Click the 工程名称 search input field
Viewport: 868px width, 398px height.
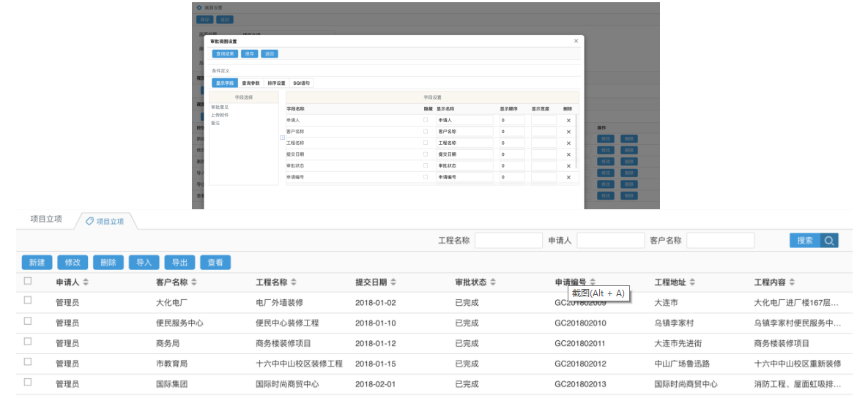pyautogui.click(x=508, y=241)
